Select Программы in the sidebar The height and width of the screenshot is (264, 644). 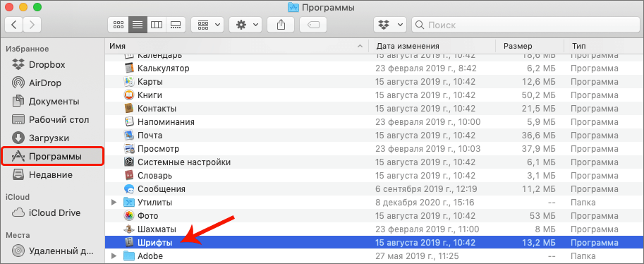[52, 156]
